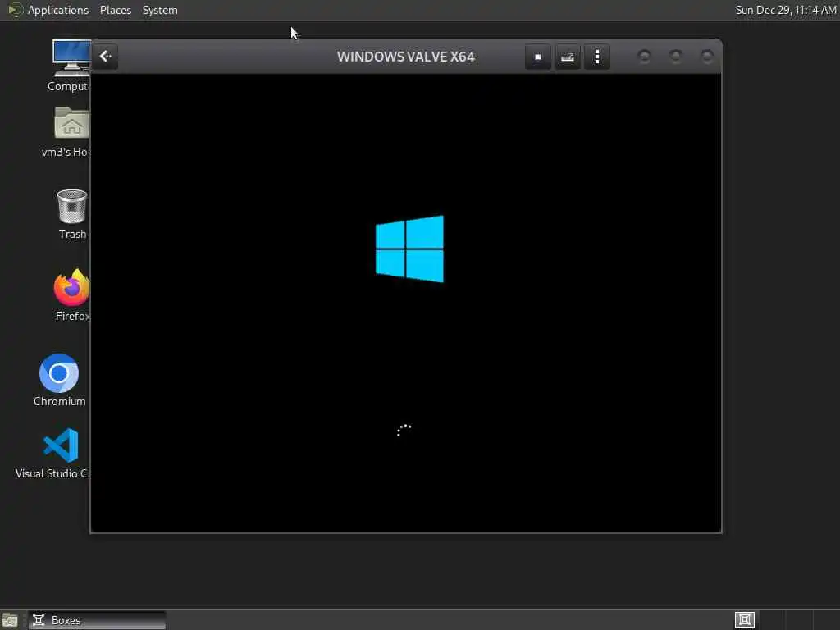Click the WINDOWS VALVE X64 title
The width and height of the screenshot is (840, 630).
point(405,57)
